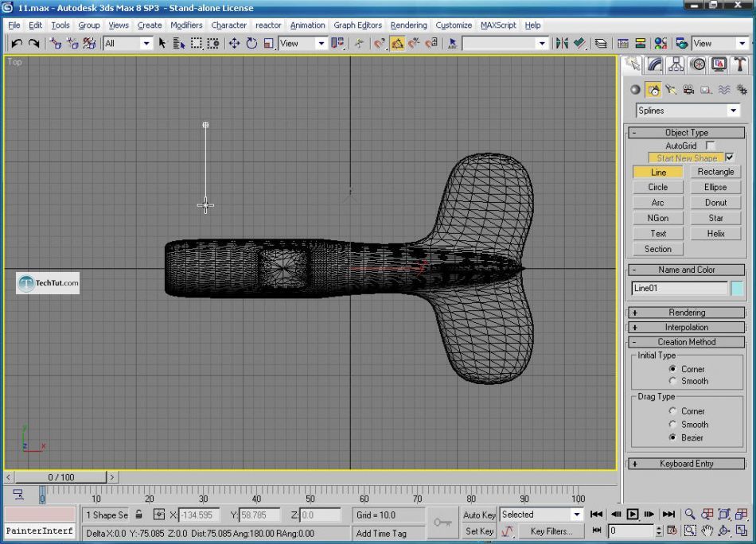
Task: Open the Utilities hammer panel
Action: pos(739,64)
